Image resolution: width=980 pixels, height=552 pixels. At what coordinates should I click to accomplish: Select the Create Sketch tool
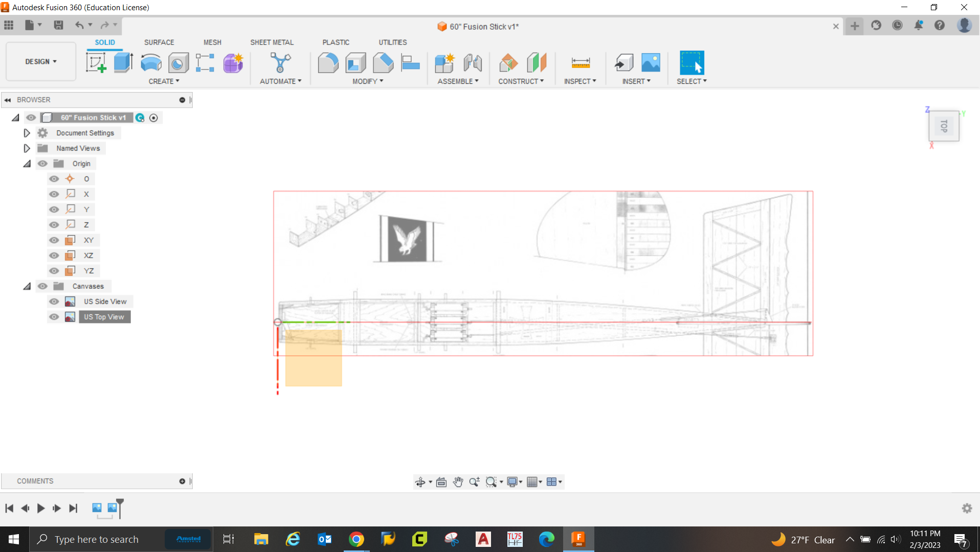tap(96, 62)
